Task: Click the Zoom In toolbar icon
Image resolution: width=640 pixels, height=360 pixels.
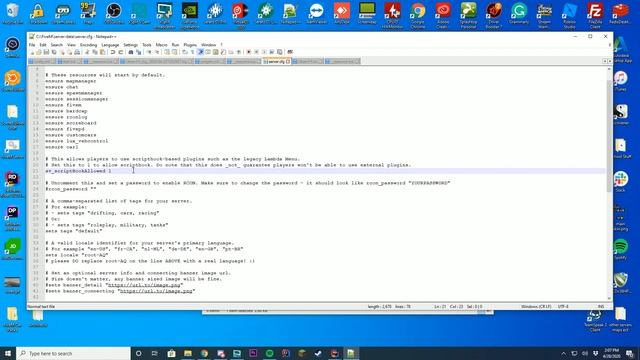Action: 149,52
